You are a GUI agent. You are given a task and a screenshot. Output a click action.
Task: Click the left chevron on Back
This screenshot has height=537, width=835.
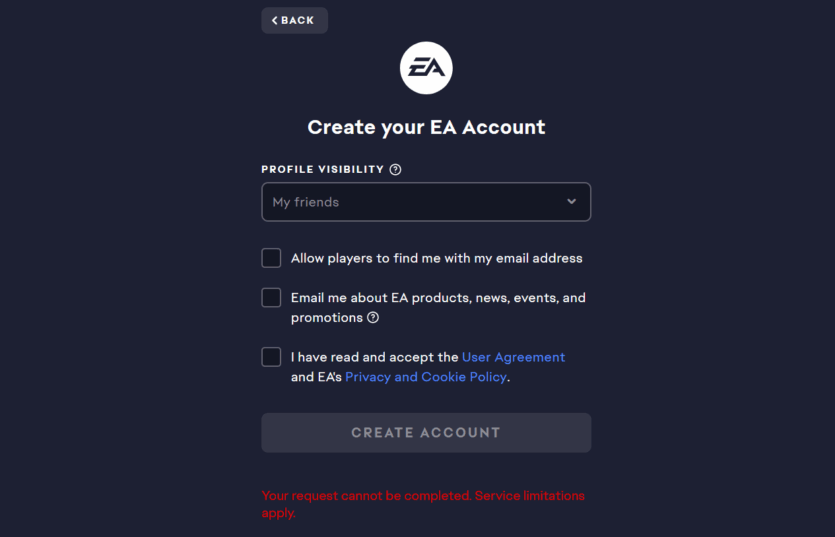[x=275, y=21]
